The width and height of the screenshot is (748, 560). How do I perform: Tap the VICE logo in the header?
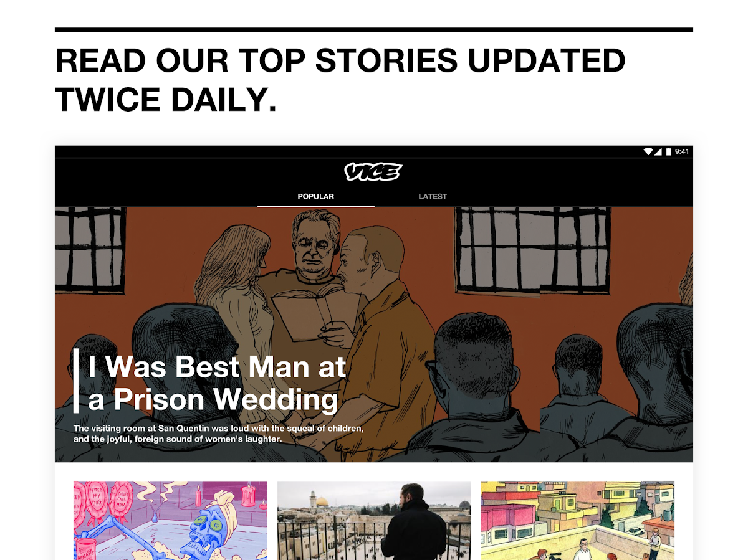click(373, 172)
